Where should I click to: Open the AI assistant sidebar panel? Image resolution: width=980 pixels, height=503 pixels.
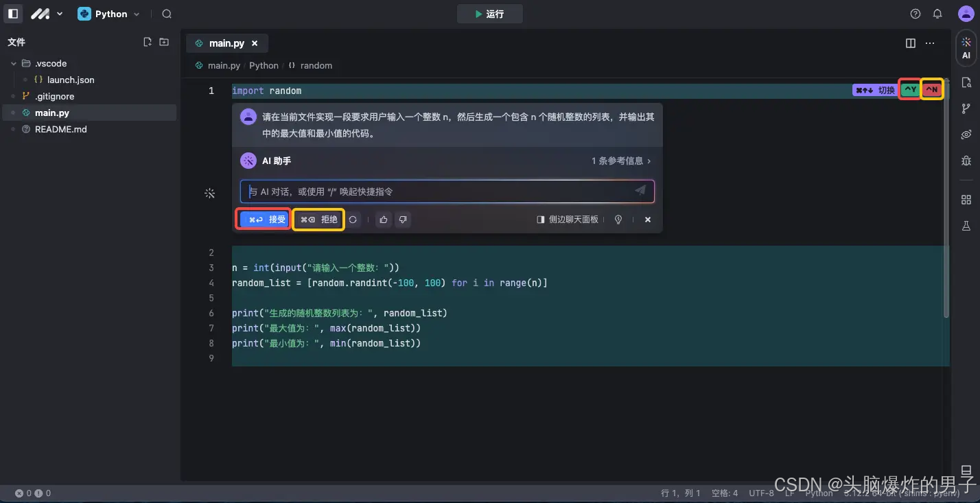pos(966,47)
